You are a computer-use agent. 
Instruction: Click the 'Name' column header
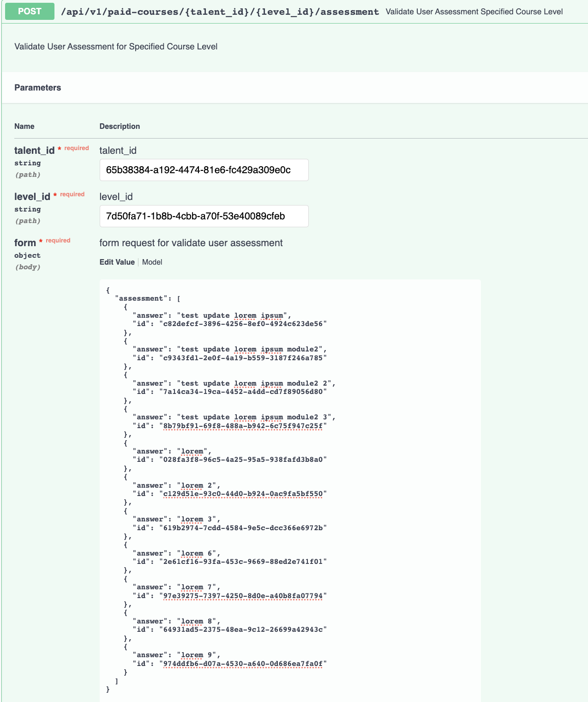(x=24, y=126)
